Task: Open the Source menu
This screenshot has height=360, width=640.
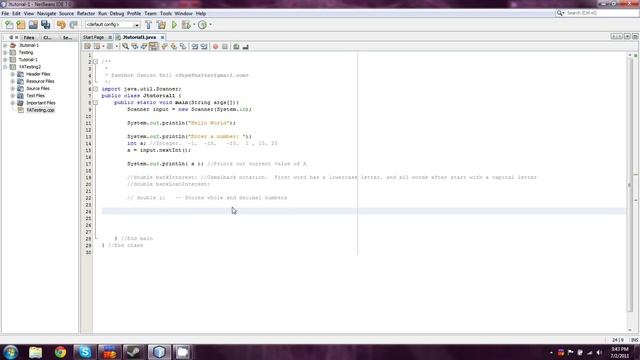Action: [66, 13]
